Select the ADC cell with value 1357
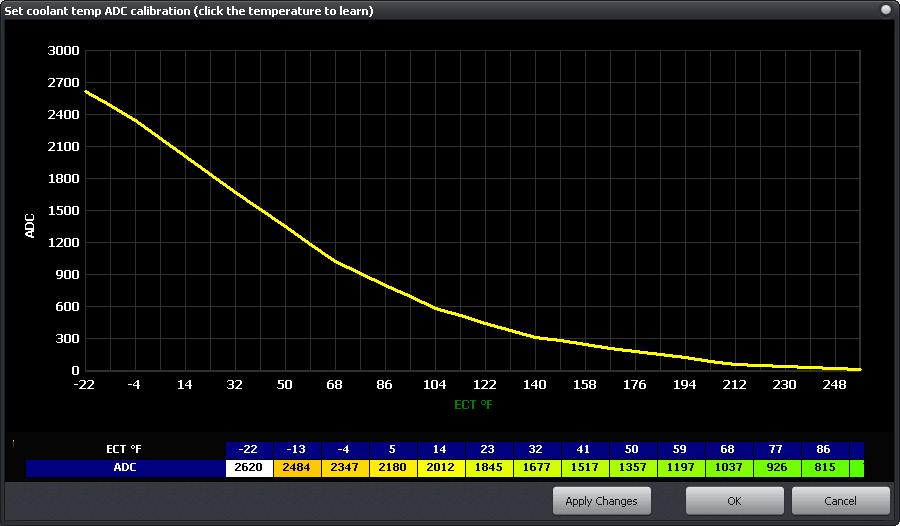The image size is (900, 526). click(633, 467)
